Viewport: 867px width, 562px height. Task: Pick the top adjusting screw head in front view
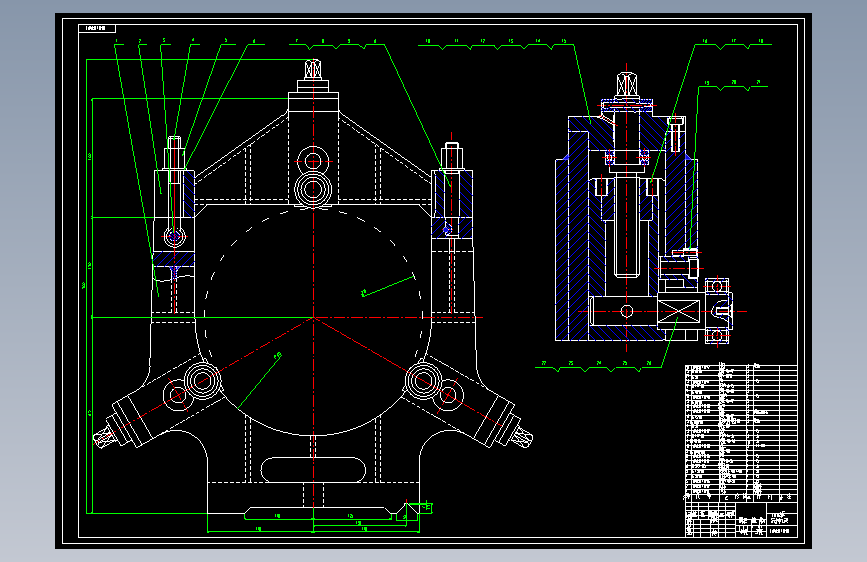click(x=313, y=70)
